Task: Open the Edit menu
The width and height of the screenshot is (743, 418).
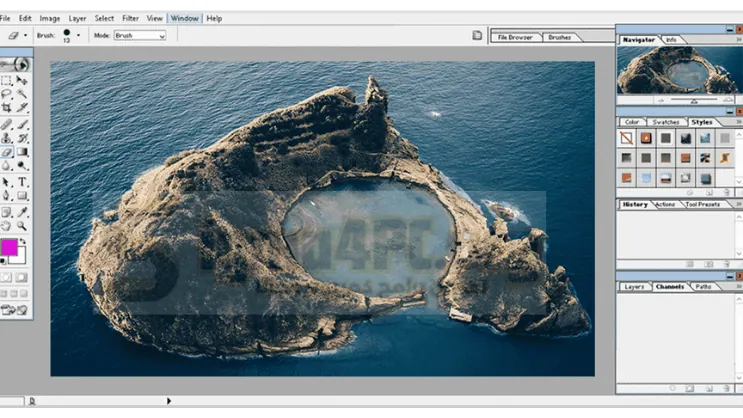Action: click(25, 18)
